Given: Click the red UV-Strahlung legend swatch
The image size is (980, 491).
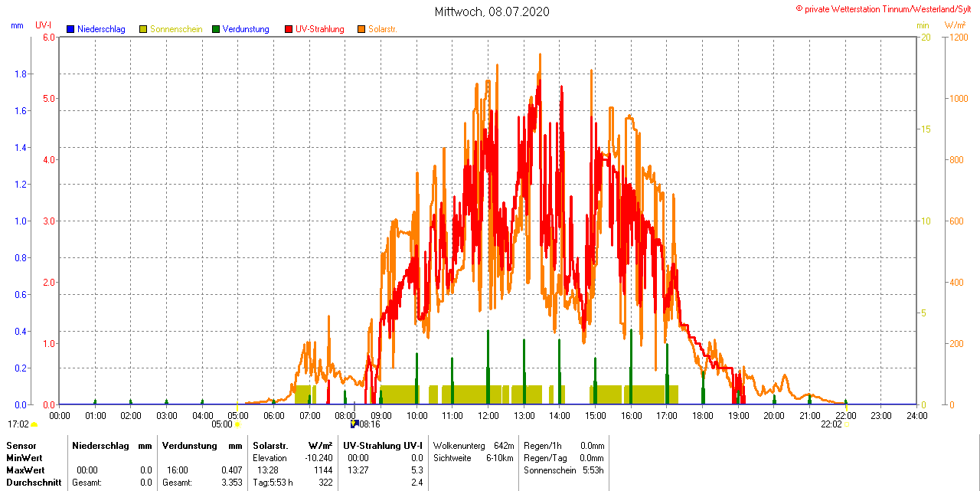Looking at the screenshot, I should coord(289,29).
